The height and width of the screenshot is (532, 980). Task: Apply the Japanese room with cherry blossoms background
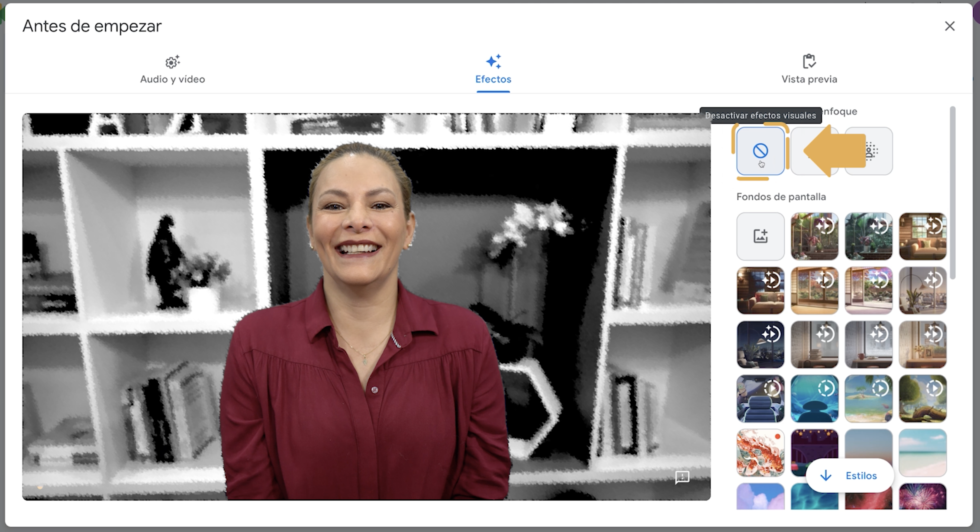tap(869, 290)
